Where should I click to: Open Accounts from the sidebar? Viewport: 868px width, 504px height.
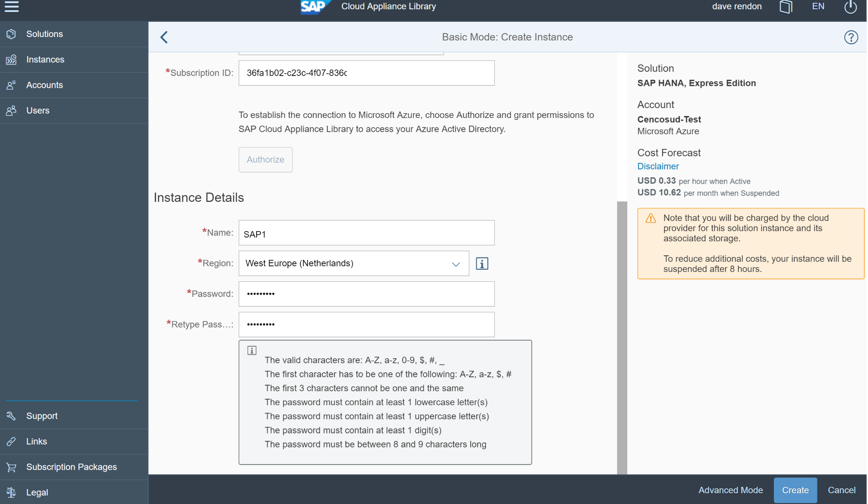coord(74,85)
